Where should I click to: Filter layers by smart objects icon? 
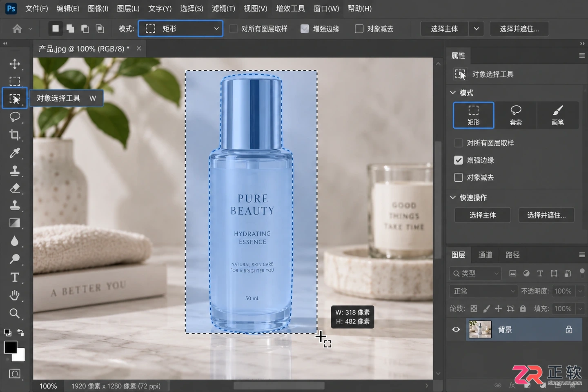click(x=568, y=273)
